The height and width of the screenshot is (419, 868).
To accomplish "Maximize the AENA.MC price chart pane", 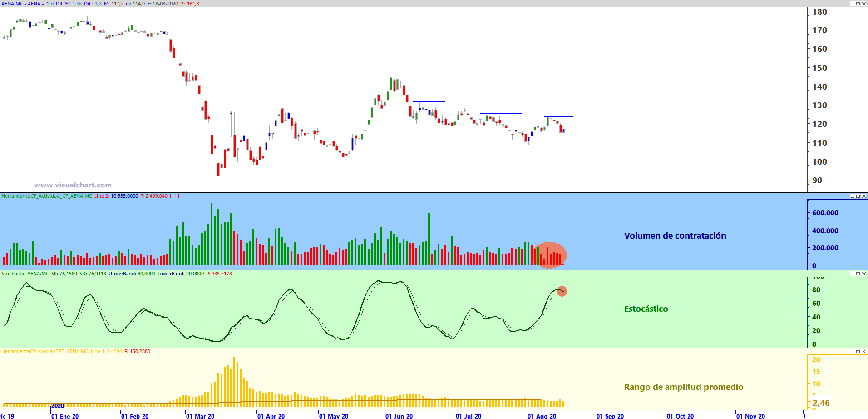I will [x=858, y=4].
